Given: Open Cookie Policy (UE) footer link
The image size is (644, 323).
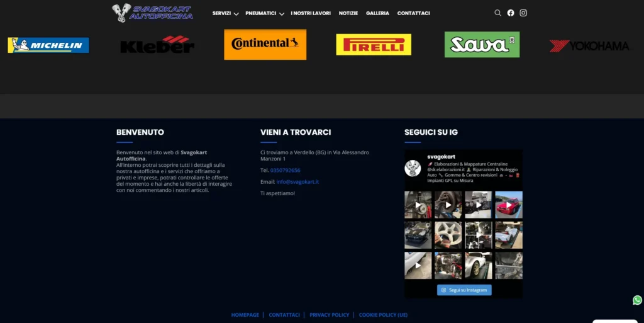Looking at the screenshot, I should point(383,315).
